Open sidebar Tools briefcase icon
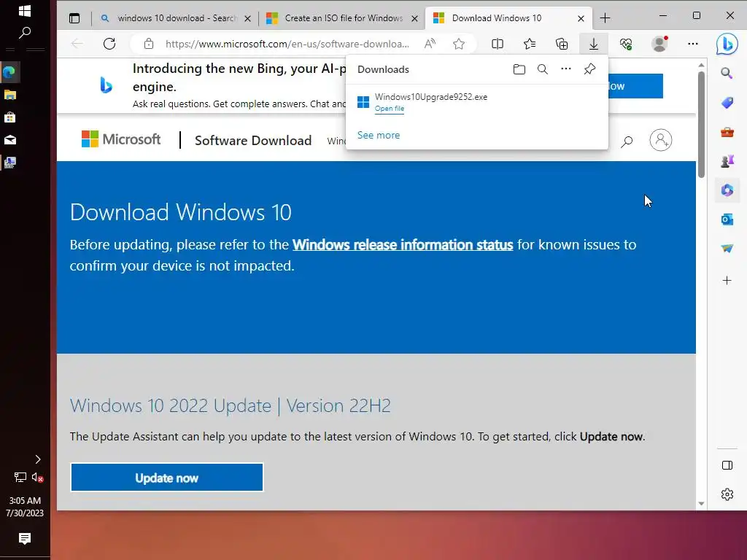The width and height of the screenshot is (747, 560). tap(727, 133)
